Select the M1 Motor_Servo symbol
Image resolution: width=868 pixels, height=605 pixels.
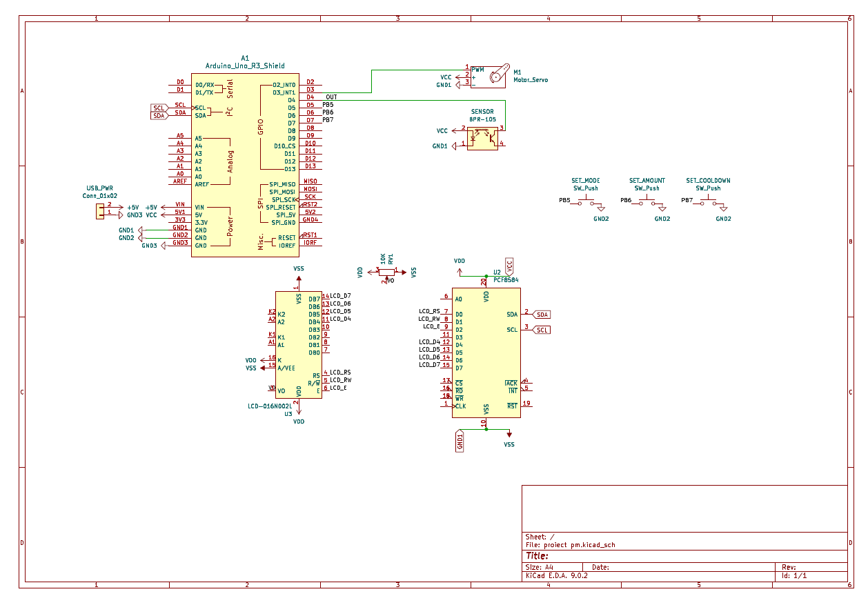[496, 76]
